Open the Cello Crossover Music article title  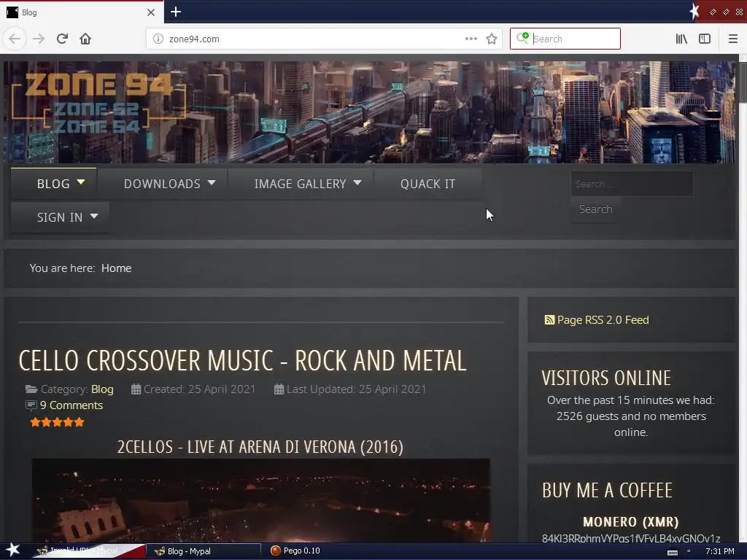point(242,360)
